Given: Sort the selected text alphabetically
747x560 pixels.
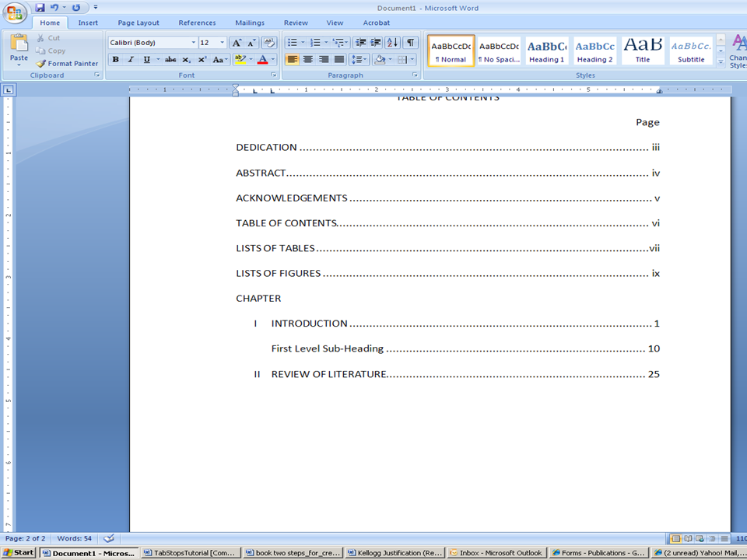Looking at the screenshot, I should tap(392, 43).
